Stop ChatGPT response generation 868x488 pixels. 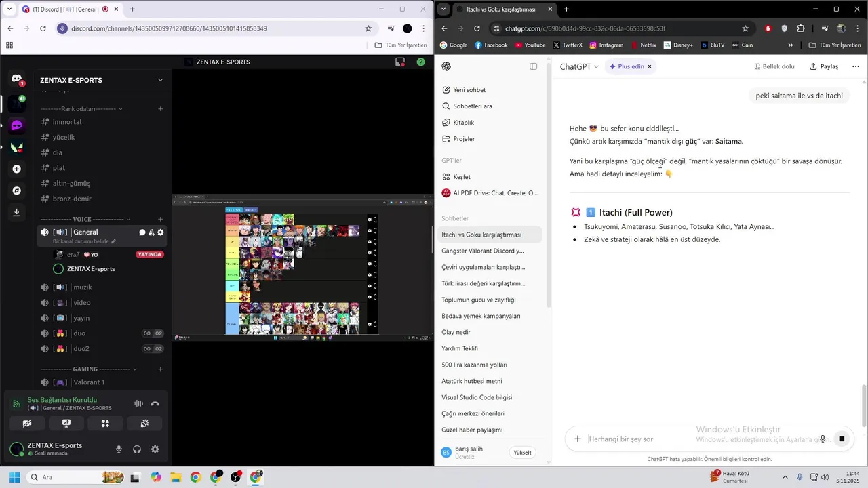842,439
